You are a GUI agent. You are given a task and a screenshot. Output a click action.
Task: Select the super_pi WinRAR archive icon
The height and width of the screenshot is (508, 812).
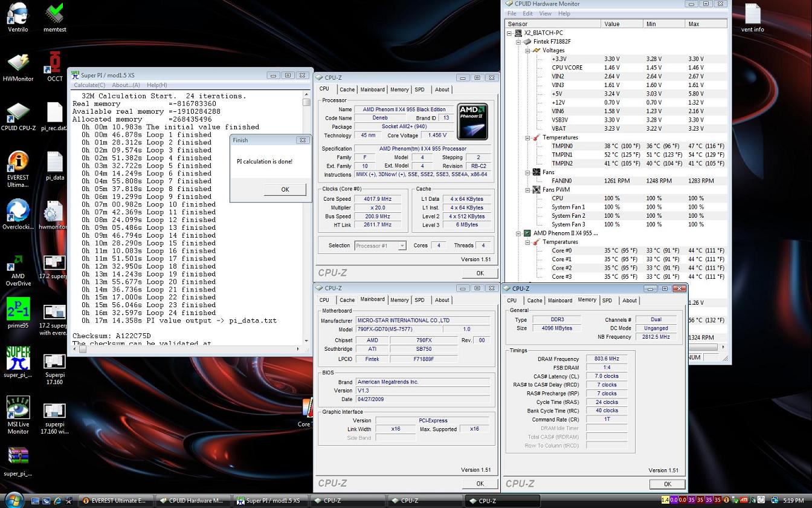tap(18, 462)
